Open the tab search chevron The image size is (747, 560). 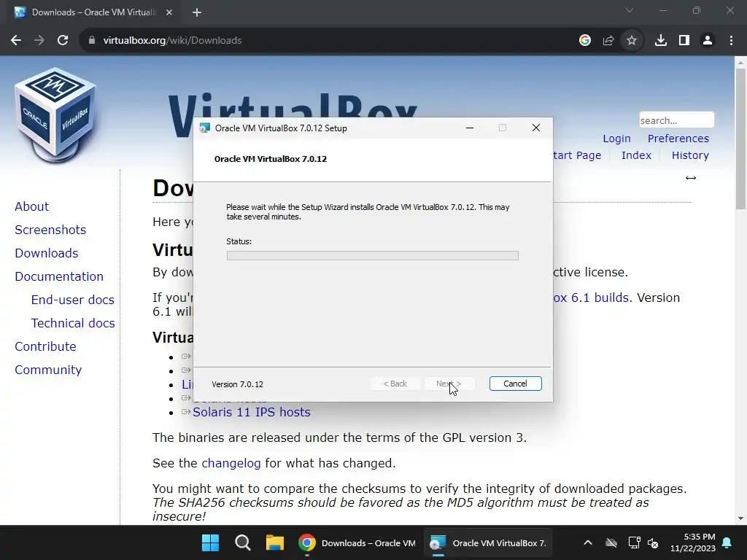pos(630,10)
